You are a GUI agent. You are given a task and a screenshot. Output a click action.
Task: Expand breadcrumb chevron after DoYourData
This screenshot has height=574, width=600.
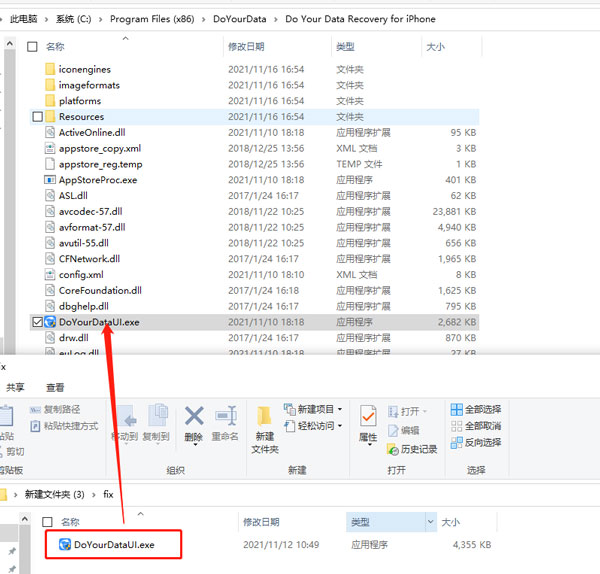click(x=276, y=20)
